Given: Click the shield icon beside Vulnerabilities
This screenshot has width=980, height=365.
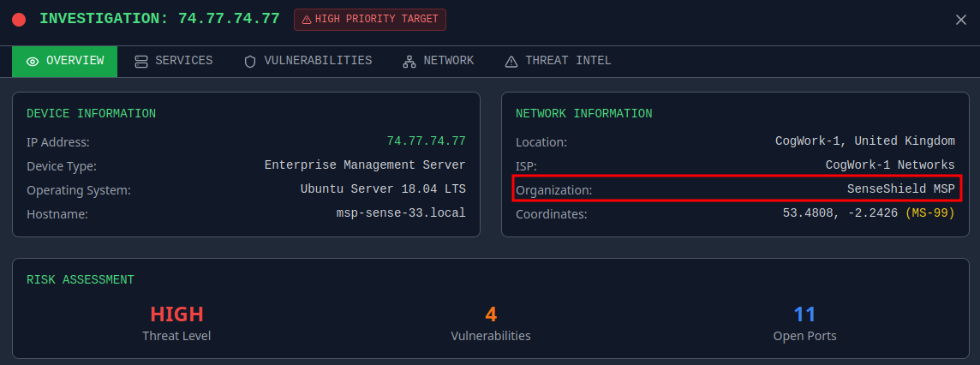Looking at the screenshot, I should click(250, 62).
